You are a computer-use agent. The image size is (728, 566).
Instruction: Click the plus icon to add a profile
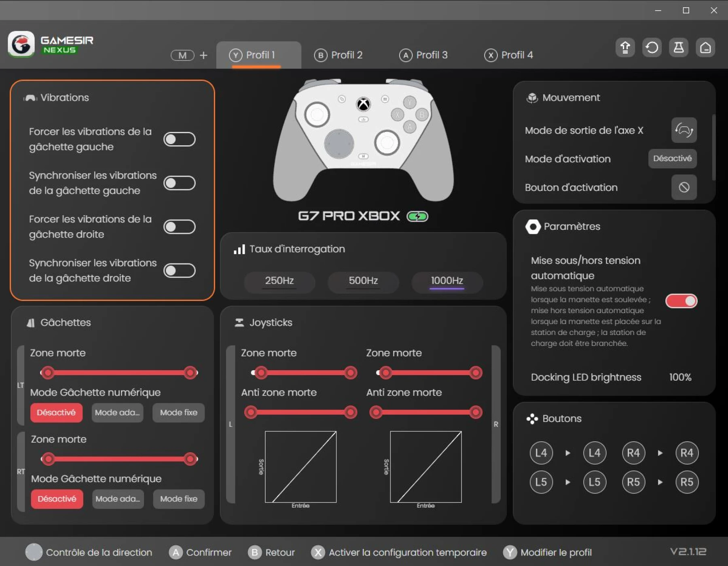pyautogui.click(x=203, y=55)
